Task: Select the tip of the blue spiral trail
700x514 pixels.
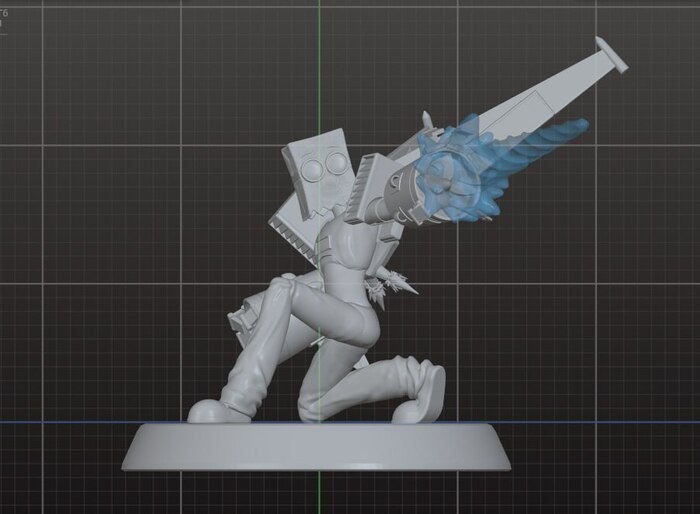Action: [x=578, y=127]
